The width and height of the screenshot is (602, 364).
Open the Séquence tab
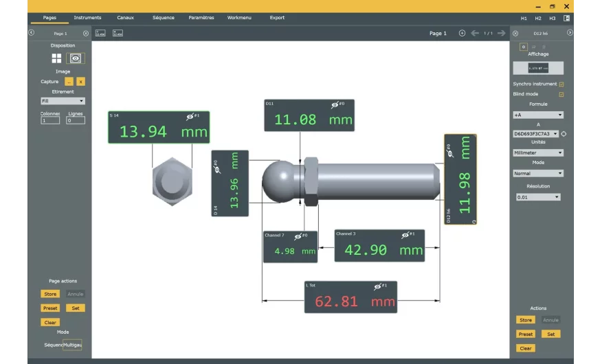(164, 18)
